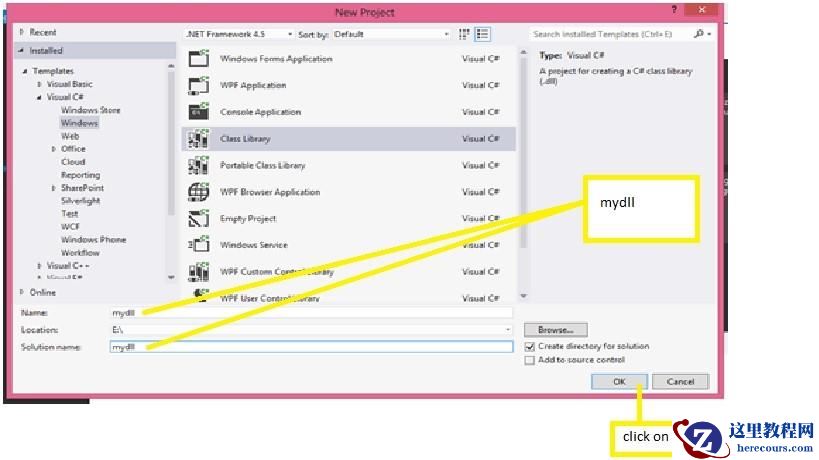
Task: Select the WPF Application template icon
Action: click(198, 85)
